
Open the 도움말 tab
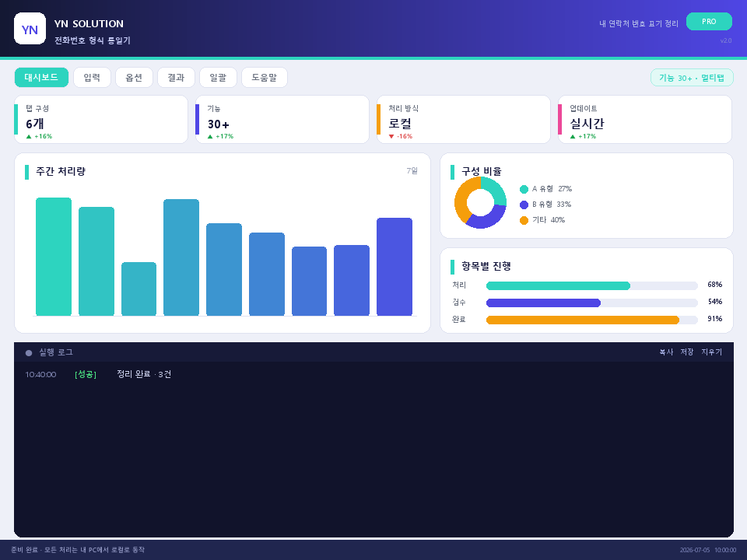[265, 77]
